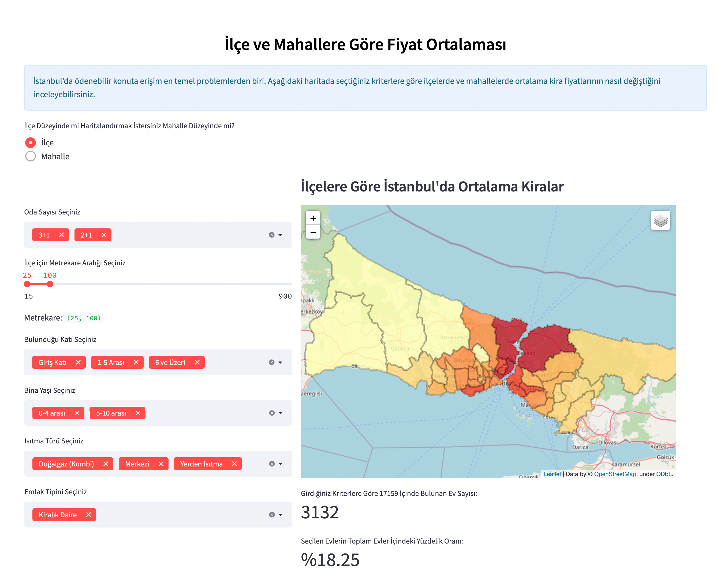Remove the 3+1 room tag

(x=61, y=235)
